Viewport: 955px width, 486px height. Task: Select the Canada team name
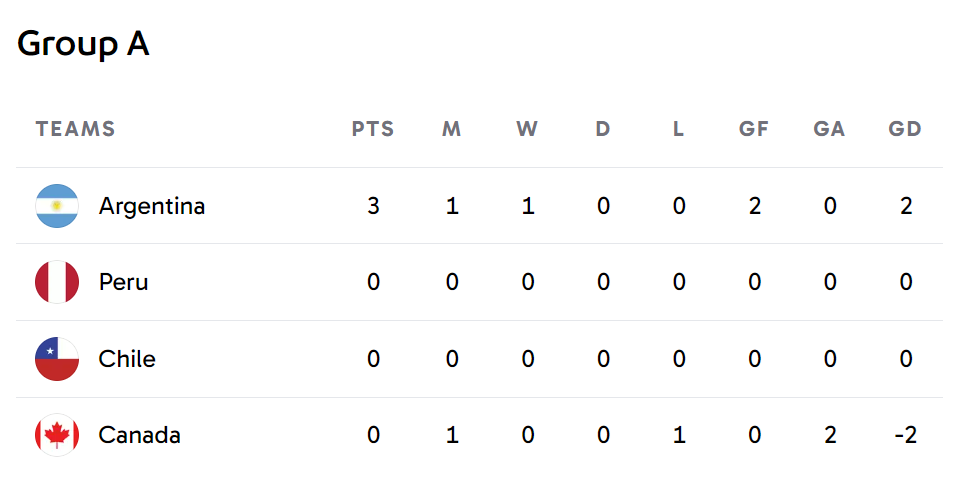(139, 435)
